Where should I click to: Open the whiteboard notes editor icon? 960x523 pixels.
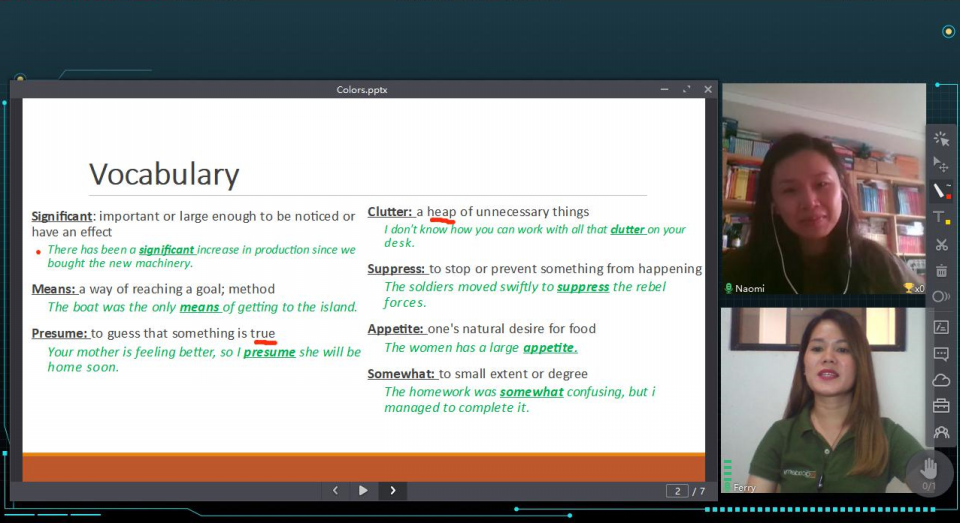[x=941, y=327]
